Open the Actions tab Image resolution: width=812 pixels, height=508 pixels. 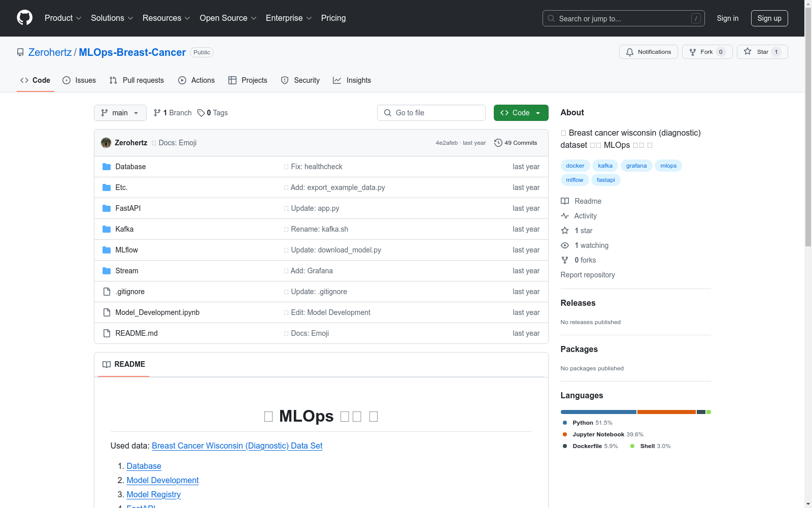click(196, 80)
